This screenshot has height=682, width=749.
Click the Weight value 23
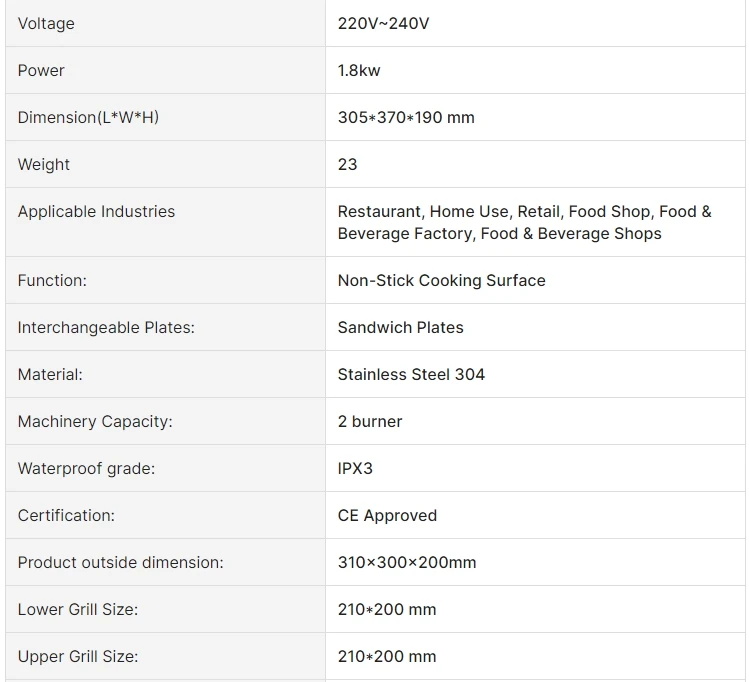[347, 164]
